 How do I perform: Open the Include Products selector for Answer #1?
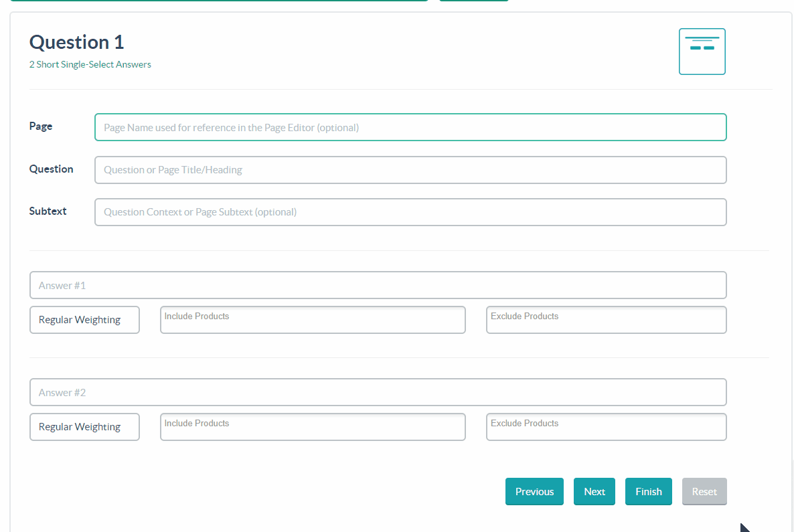[313, 320]
